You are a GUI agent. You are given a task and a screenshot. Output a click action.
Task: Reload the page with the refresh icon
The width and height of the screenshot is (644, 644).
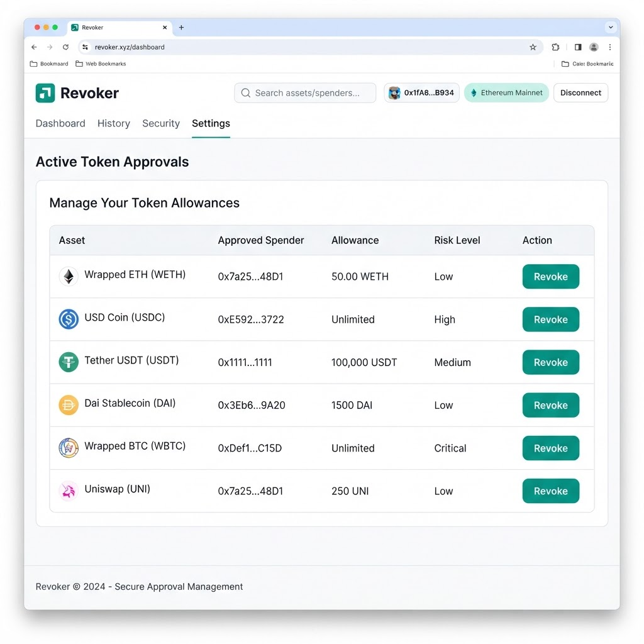(x=65, y=47)
